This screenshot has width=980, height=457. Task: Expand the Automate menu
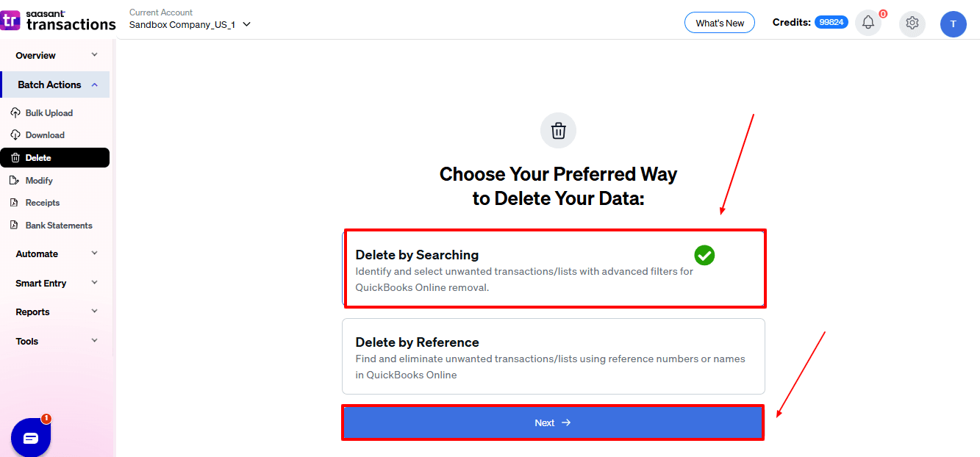55,253
